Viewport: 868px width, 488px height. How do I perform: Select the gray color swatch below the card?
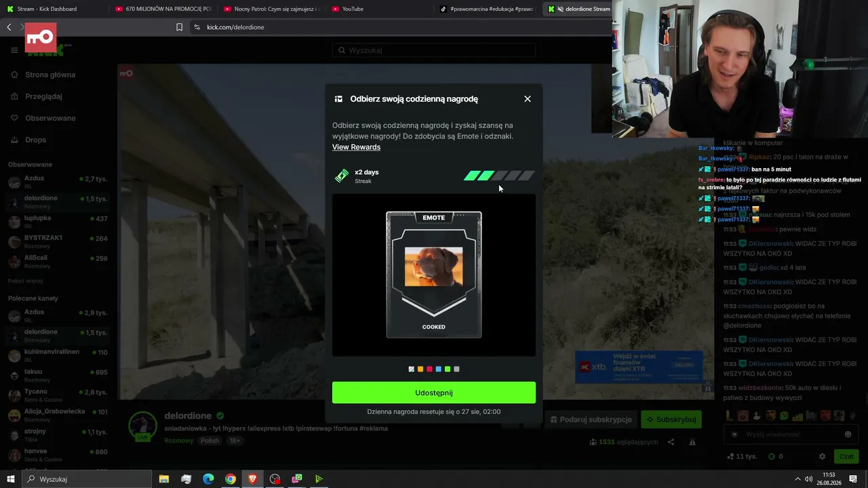coord(456,369)
